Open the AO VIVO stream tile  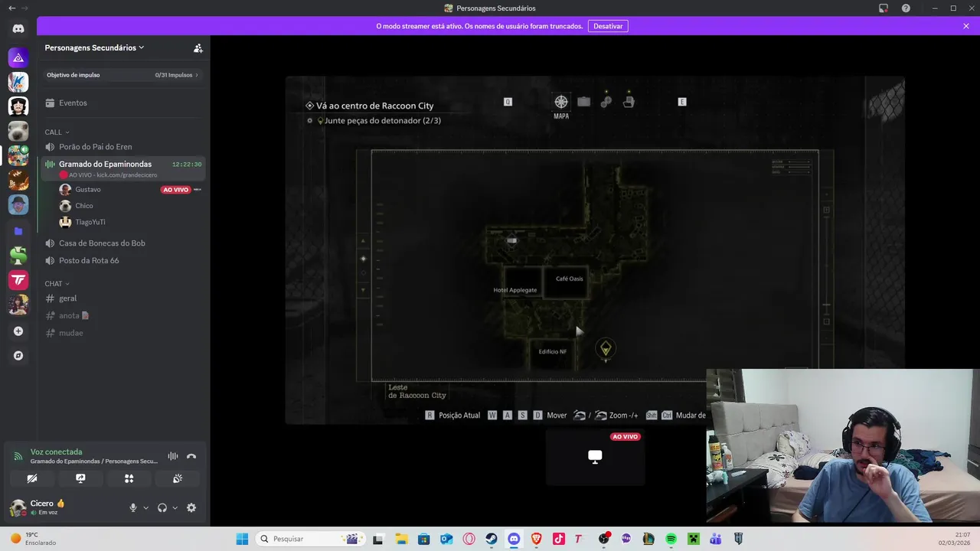click(595, 457)
